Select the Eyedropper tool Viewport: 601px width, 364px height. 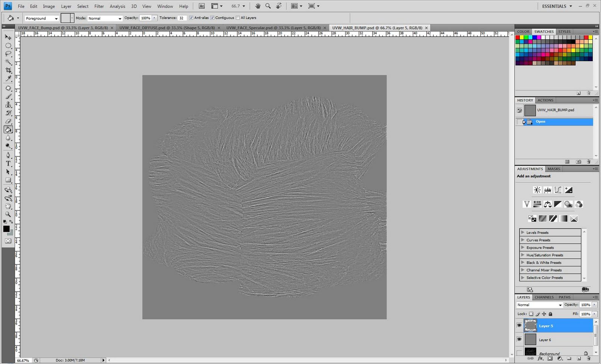(8, 78)
